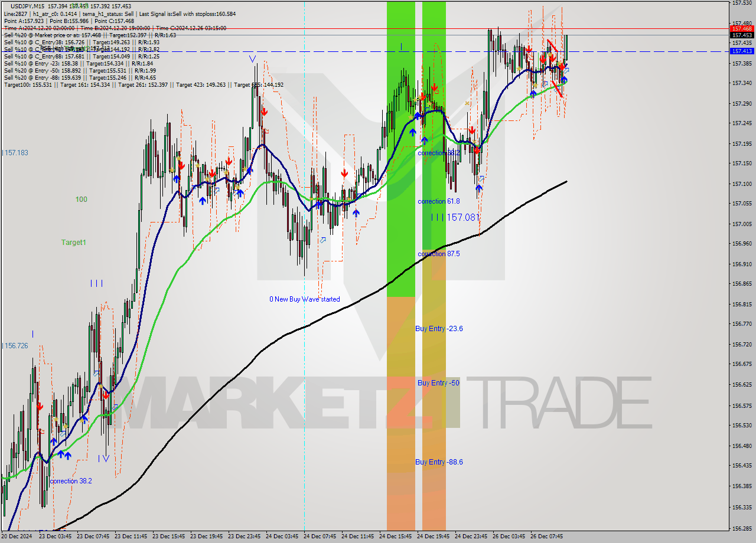Click the 'correction 87.5' label
Screen dimensions: 756x543
point(438,254)
